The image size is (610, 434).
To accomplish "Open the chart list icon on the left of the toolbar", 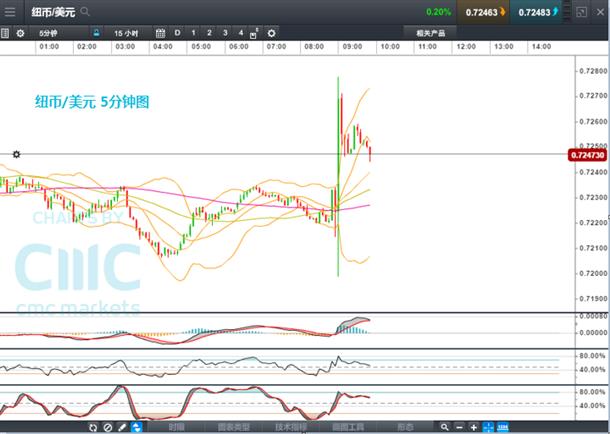I will click(x=5, y=33).
